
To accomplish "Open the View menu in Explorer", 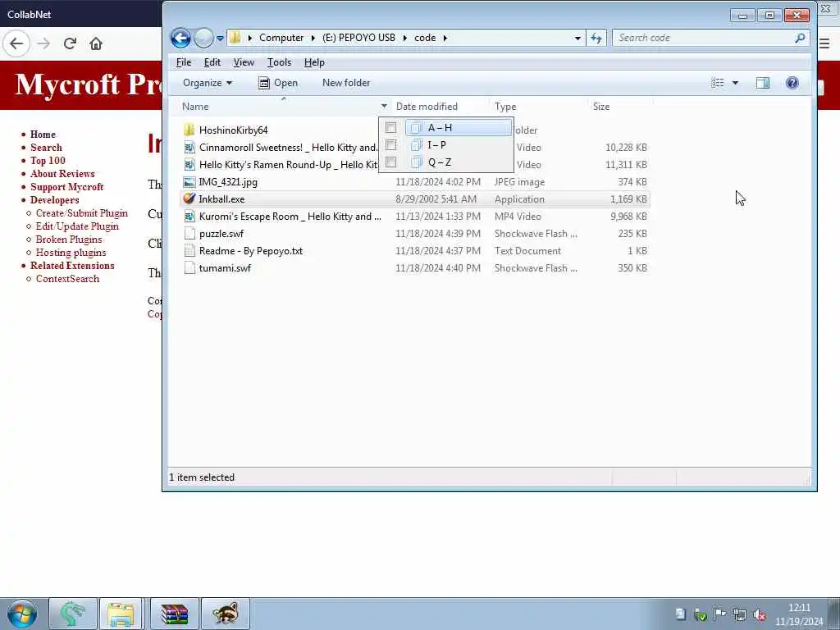I will (x=244, y=62).
